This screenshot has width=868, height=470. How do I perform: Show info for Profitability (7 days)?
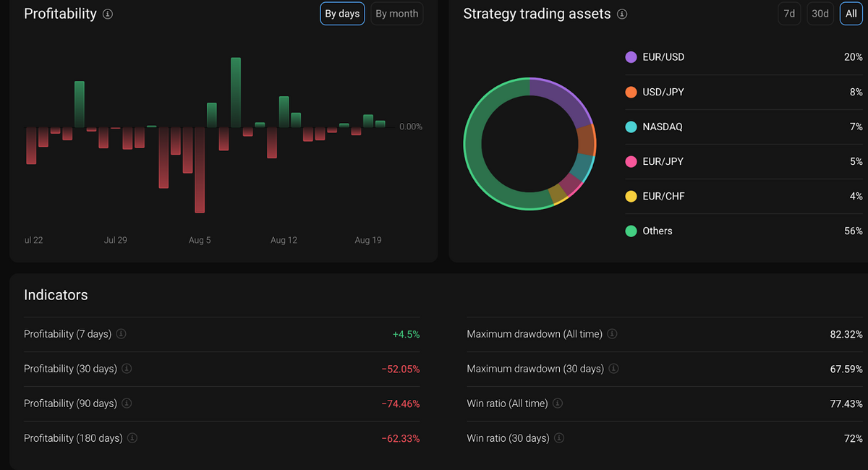tap(121, 334)
